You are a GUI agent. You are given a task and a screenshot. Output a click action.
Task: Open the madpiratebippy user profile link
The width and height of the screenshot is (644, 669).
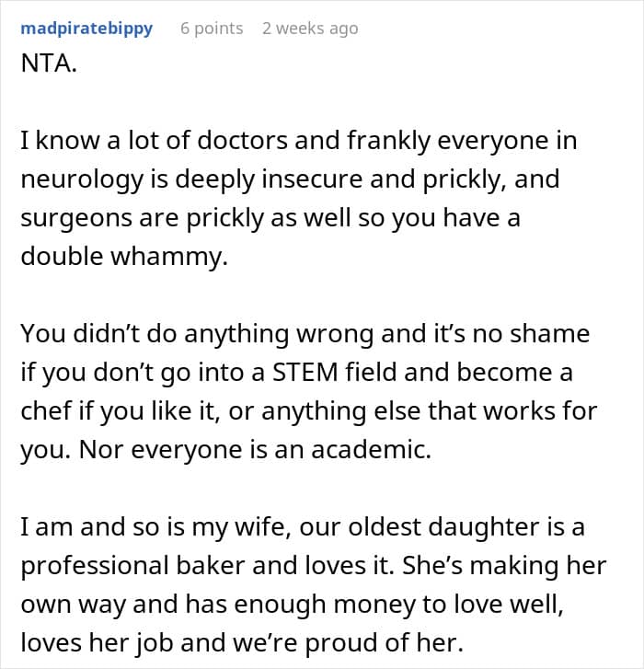click(x=86, y=29)
